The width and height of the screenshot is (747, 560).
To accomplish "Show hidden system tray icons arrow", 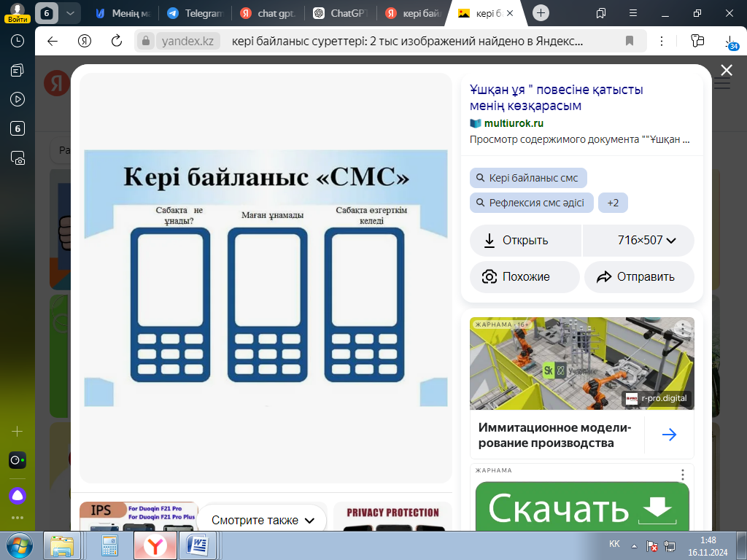I will click(x=635, y=546).
